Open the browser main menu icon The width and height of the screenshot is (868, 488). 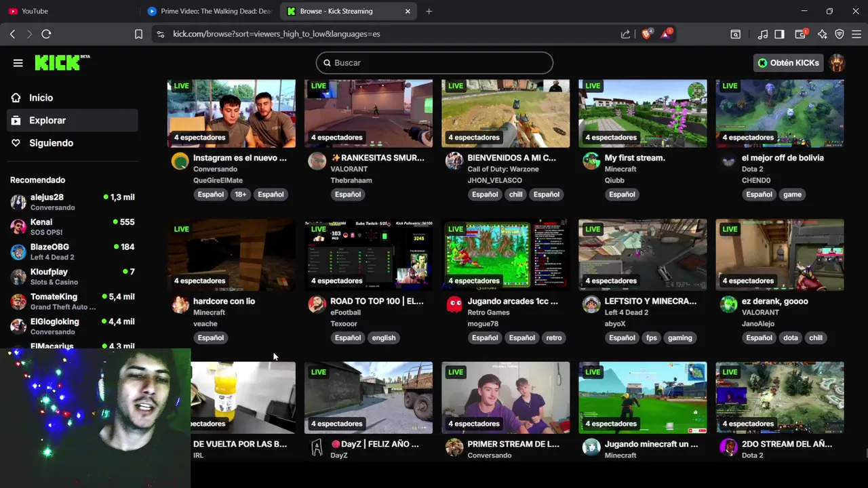tap(856, 34)
